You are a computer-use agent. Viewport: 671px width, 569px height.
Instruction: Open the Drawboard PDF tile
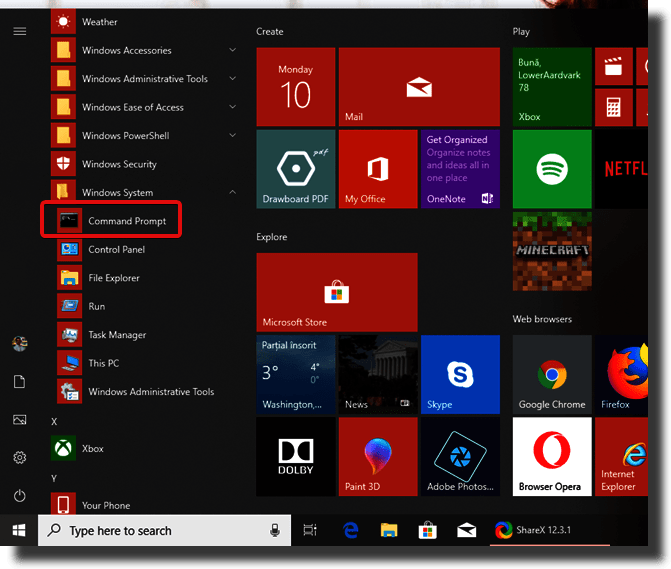pos(296,169)
